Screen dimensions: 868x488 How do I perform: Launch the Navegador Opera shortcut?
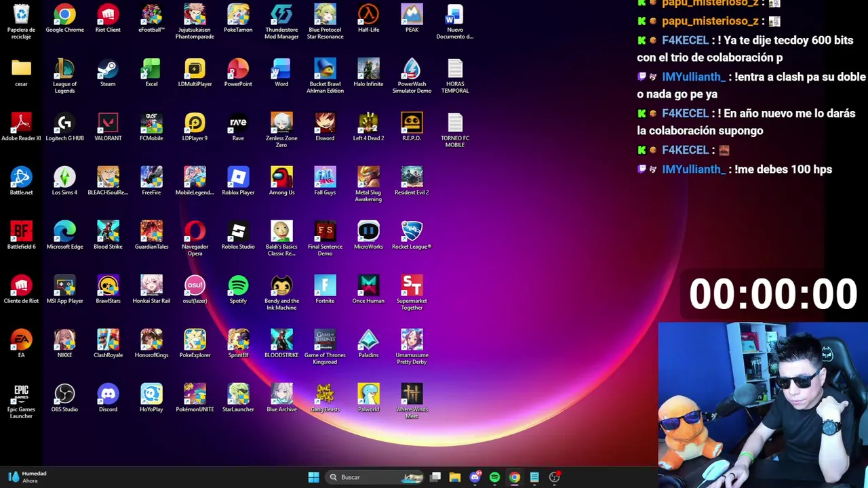pos(195,239)
